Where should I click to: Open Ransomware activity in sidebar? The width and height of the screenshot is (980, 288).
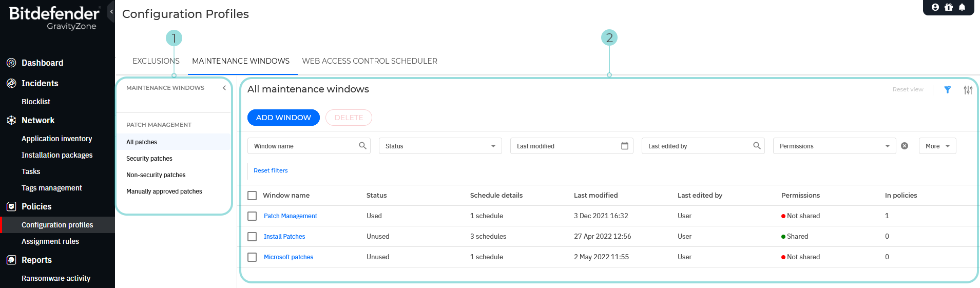[56, 278]
